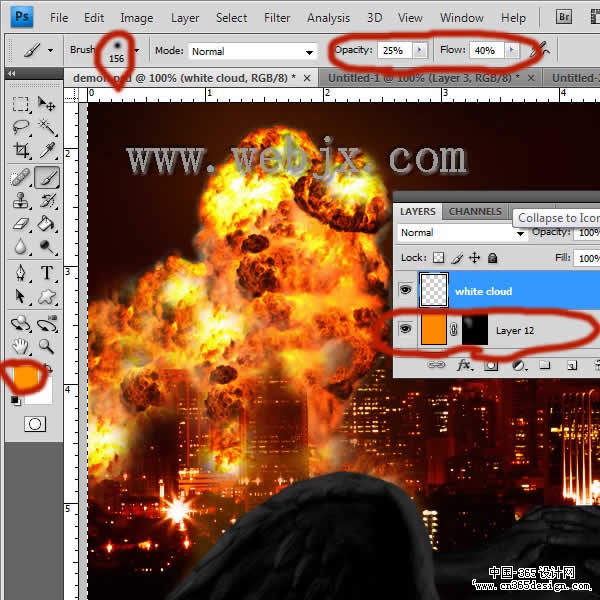
Task: Create a new layer button
Action: [x=572, y=365]
